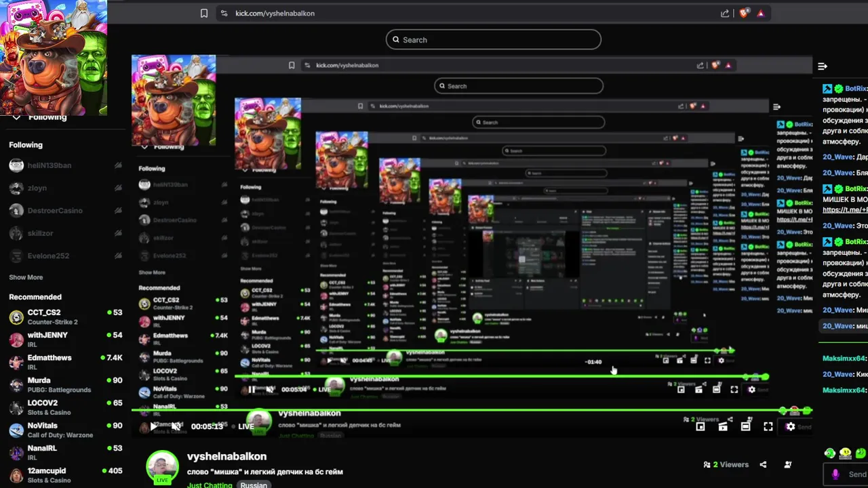Collapse chat with the lines-arrow icon
This screenshot has height=488, width=868.
coord(823,66)
